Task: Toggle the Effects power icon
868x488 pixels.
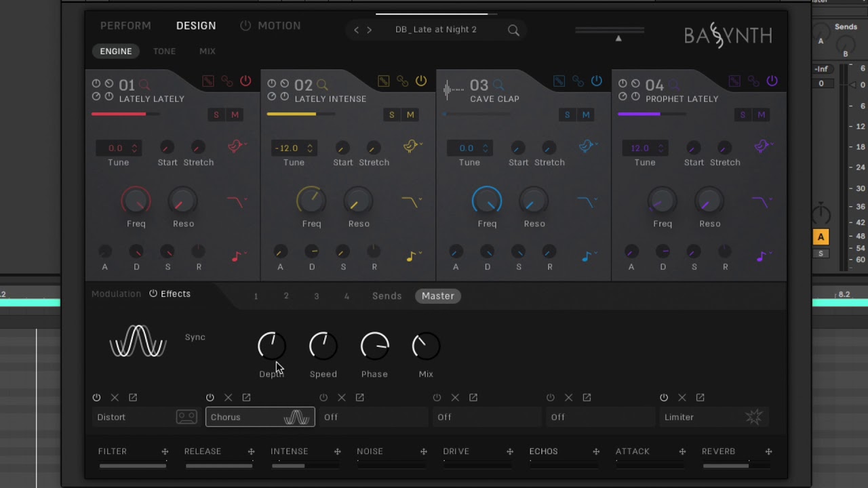Action: pos(153,293)
